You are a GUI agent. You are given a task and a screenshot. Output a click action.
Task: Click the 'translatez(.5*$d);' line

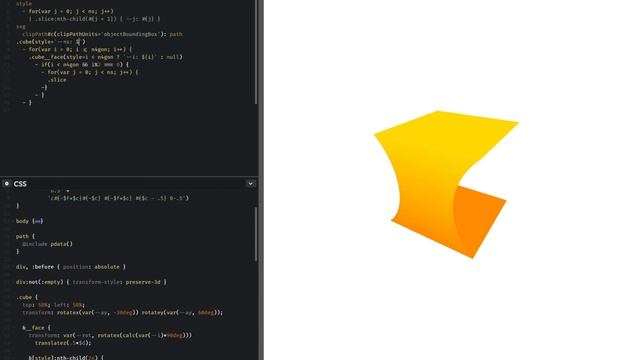point(63,343)
